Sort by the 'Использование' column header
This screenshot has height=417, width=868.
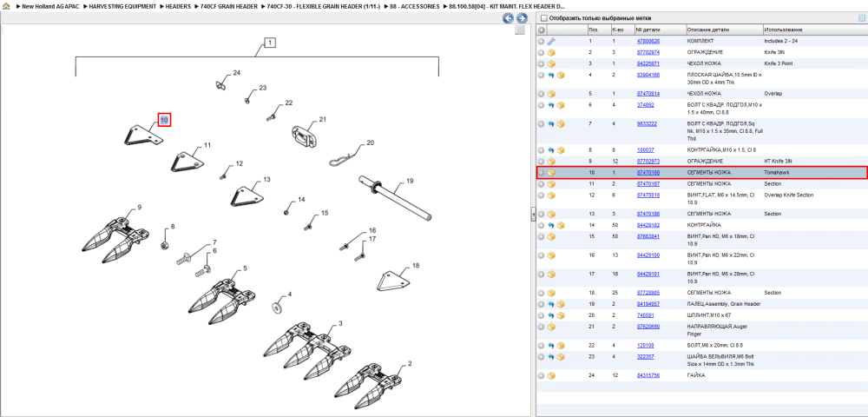tap(814, 30)
